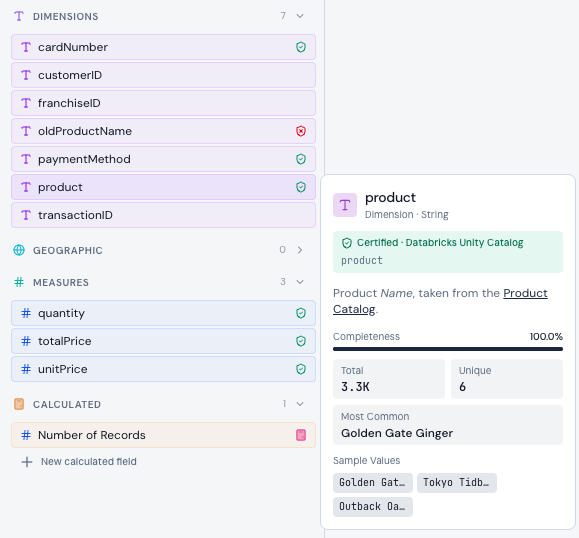Click the hash icon beside Number of Records
The image size is (579, 538).
tap(26, 435)
